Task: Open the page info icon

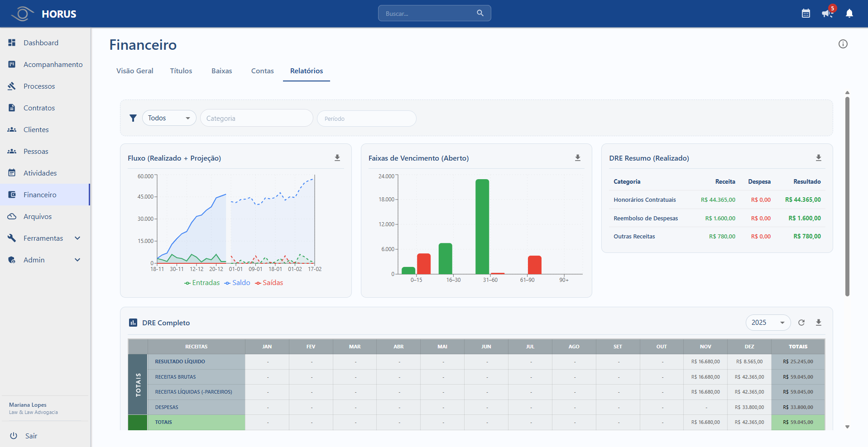Action: [843, 44]
